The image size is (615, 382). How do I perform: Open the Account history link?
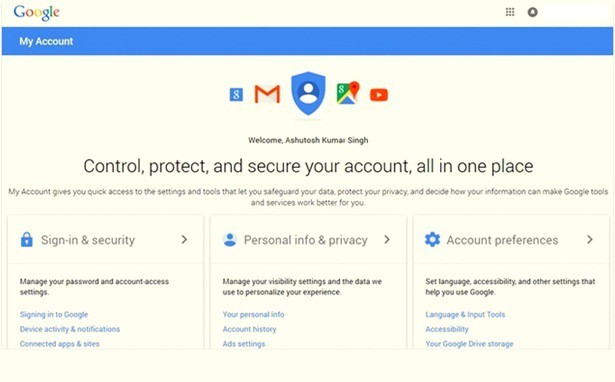(x=249, y=329)
